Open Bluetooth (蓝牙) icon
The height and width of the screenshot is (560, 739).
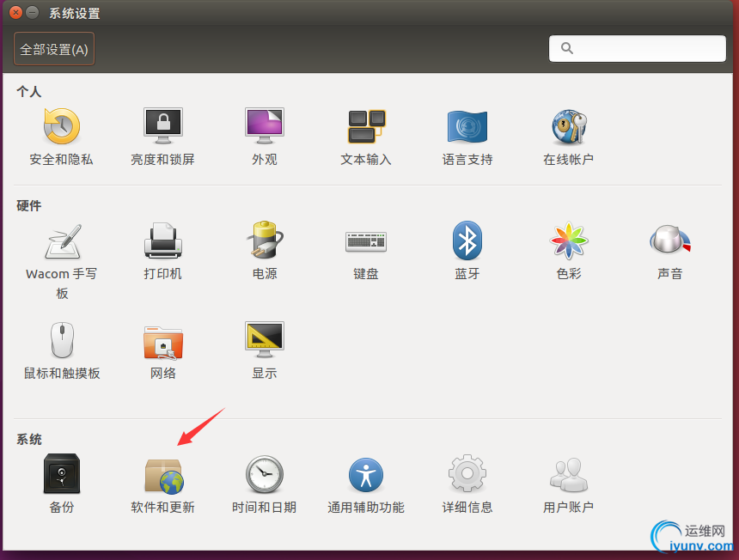[467, 240]
